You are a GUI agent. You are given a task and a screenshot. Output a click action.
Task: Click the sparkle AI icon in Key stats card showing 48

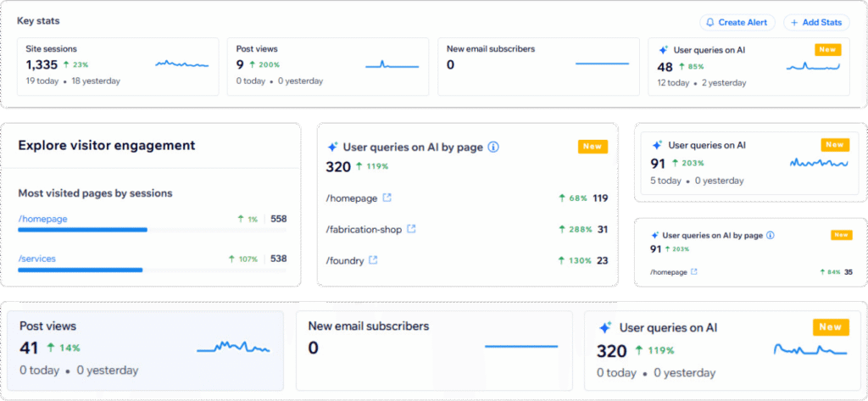point(664,50)
